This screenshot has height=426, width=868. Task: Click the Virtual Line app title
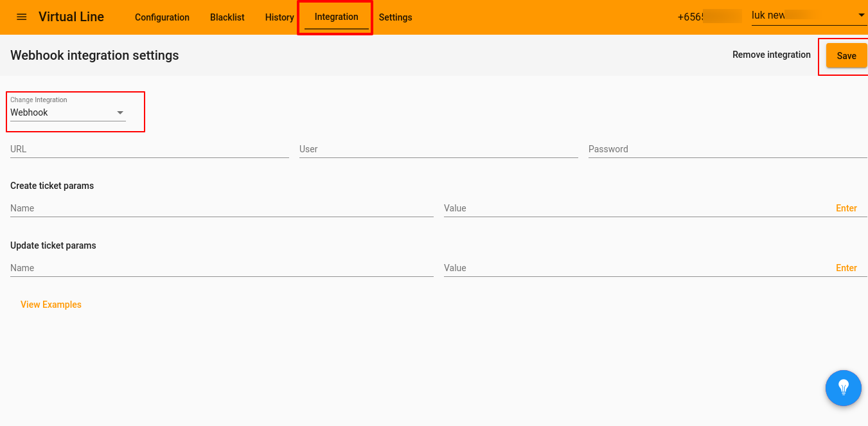[71, 17]
